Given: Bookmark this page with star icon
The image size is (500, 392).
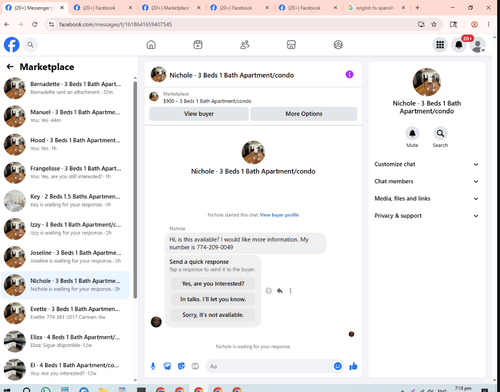Looking at the screenshot, I should point(434,24).
